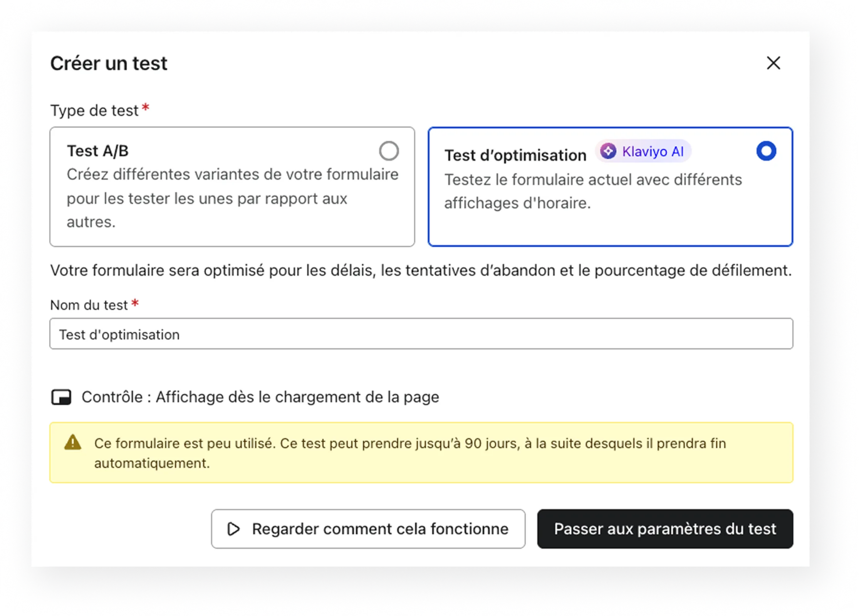
Task: Click the Type de test label
Action: pos(94,110)
